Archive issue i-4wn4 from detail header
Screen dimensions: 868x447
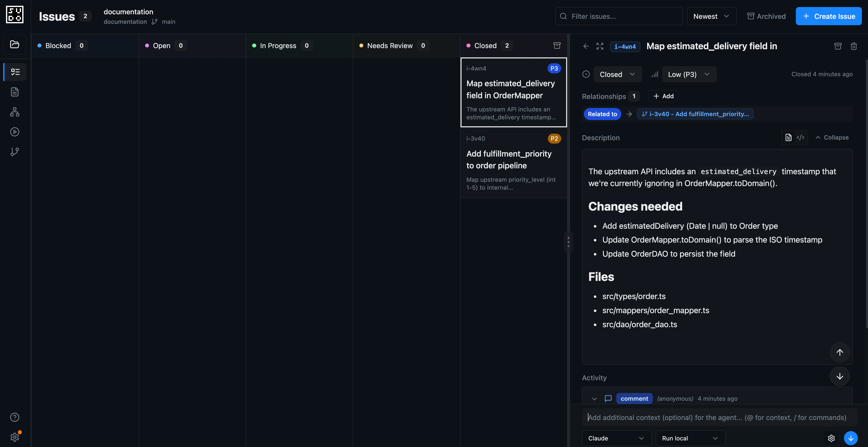pyautogui.click(x=838, y=46)
